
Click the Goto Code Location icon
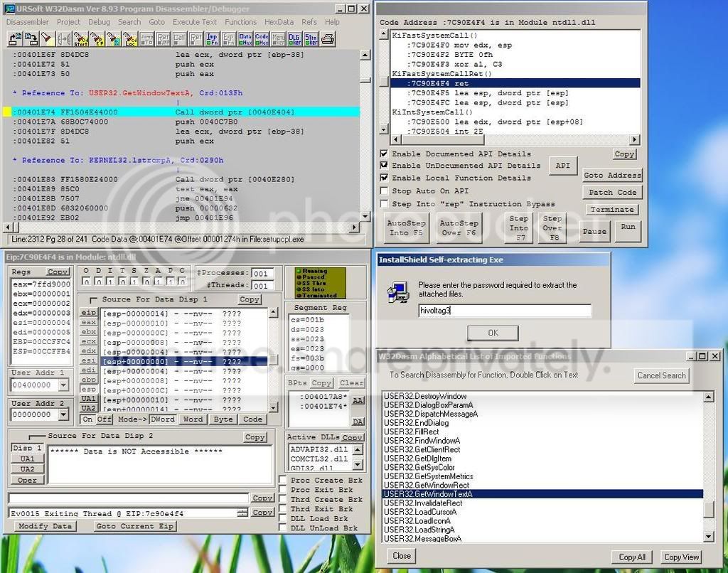click(x=129, y=39)
